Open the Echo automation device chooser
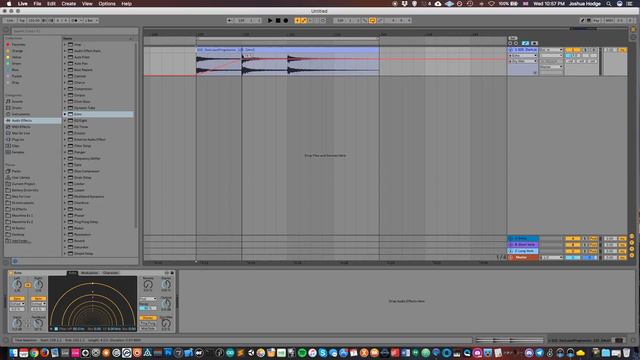 click(x=524, y=56)
